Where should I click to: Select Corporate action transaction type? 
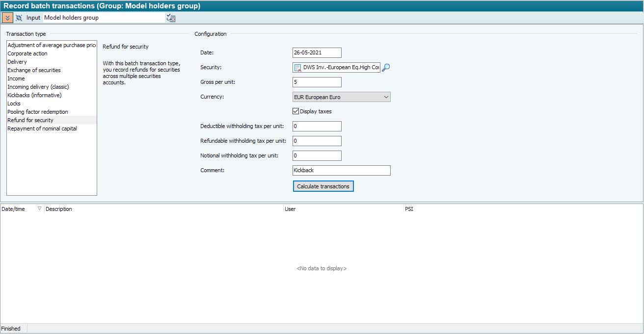tap(27, 53)
